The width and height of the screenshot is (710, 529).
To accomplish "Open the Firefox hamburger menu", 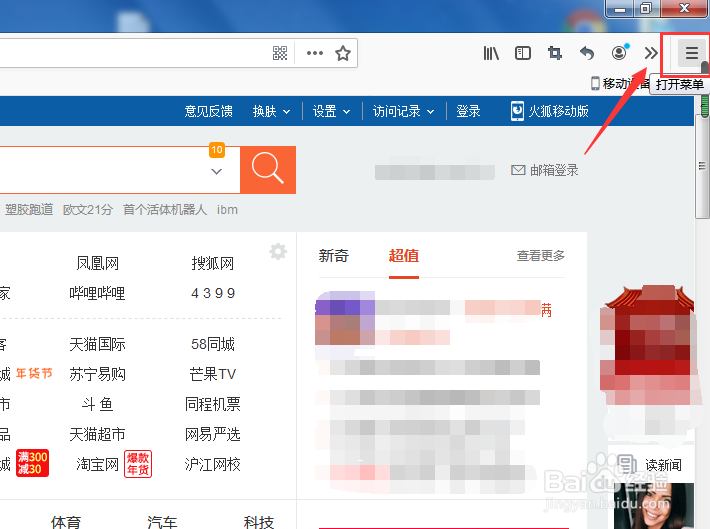I will (x=691, y=53).
